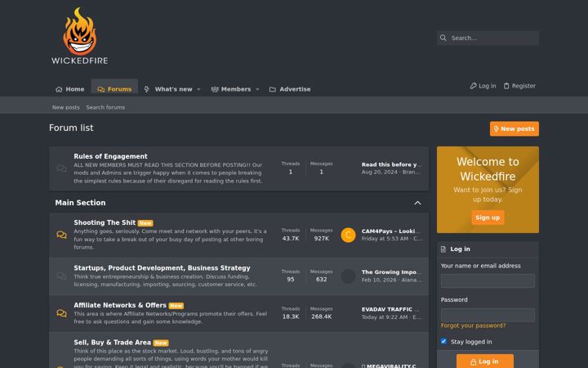Click the Shooting The Shit forum icon

click(x=61, y=235)
